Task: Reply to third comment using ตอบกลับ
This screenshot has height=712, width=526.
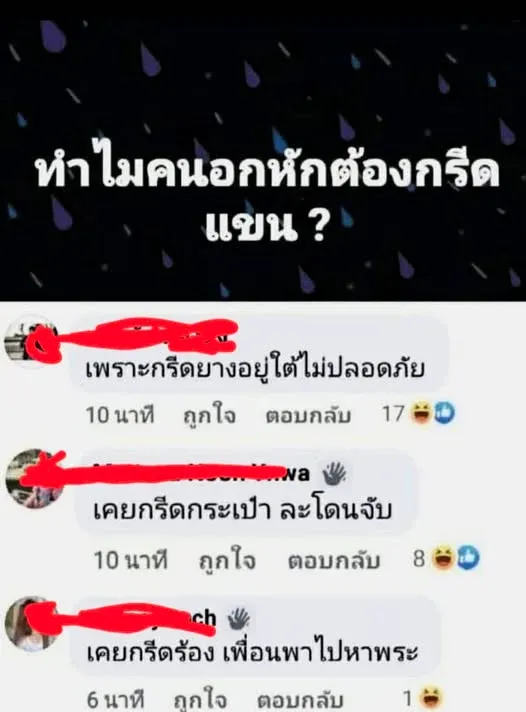Action: pyautogui.click(x=300, y=700)
